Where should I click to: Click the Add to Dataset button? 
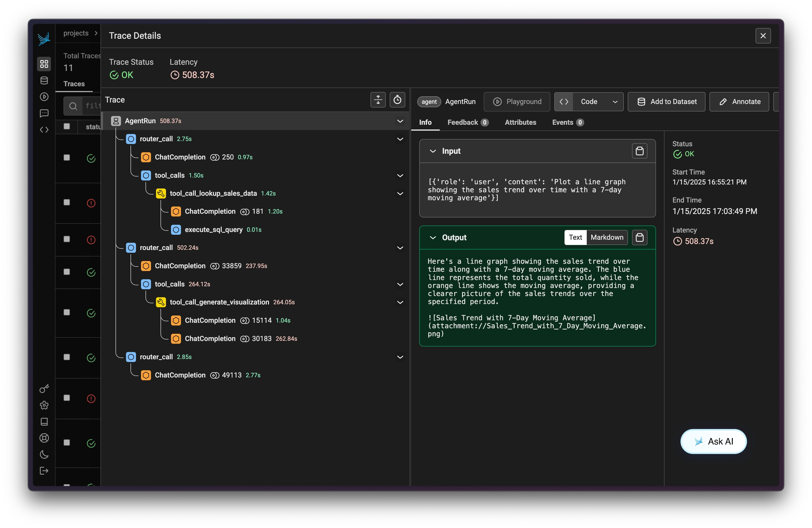[666, 102]
